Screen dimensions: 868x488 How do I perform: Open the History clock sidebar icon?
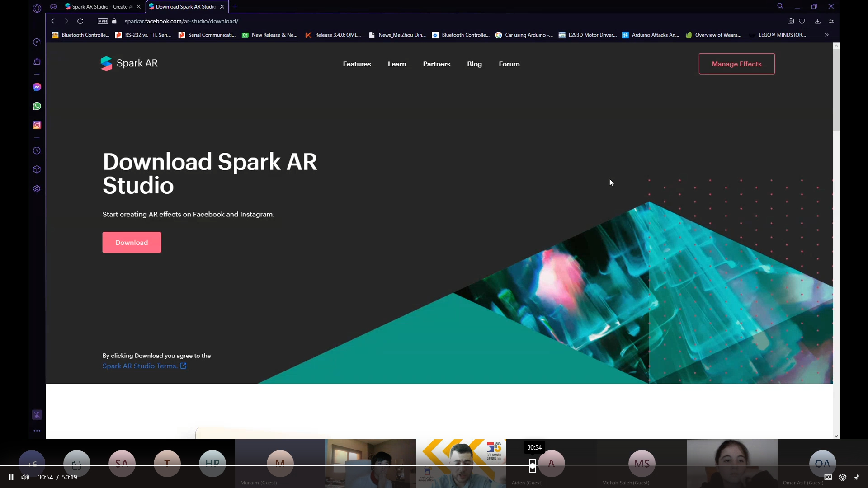(37, 151)
